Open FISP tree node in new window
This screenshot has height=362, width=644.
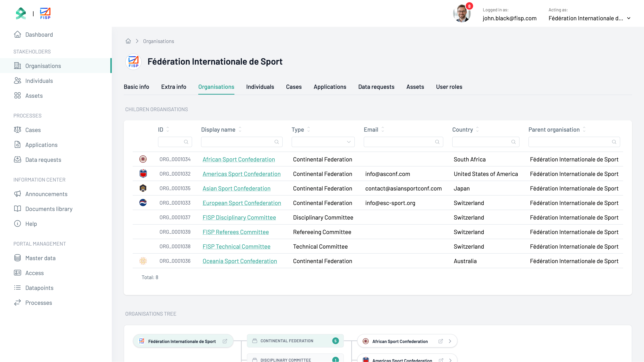(x=225, y=341)
